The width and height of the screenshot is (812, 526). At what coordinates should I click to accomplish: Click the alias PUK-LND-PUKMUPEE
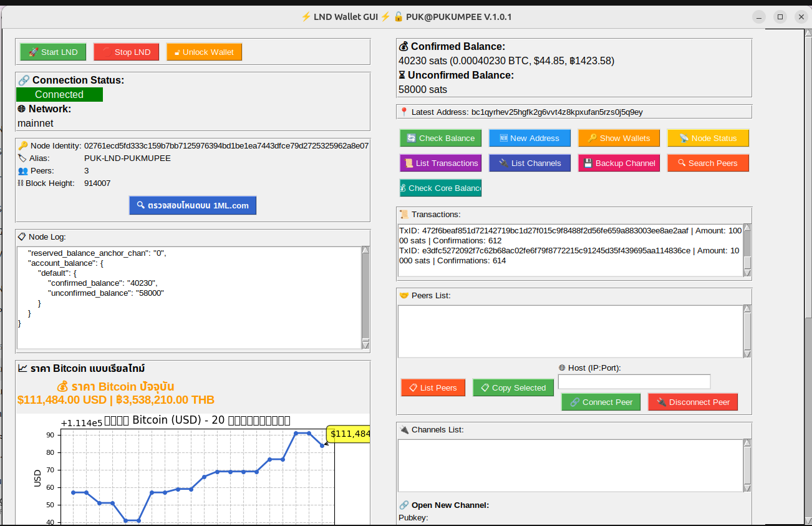point(127,158)
